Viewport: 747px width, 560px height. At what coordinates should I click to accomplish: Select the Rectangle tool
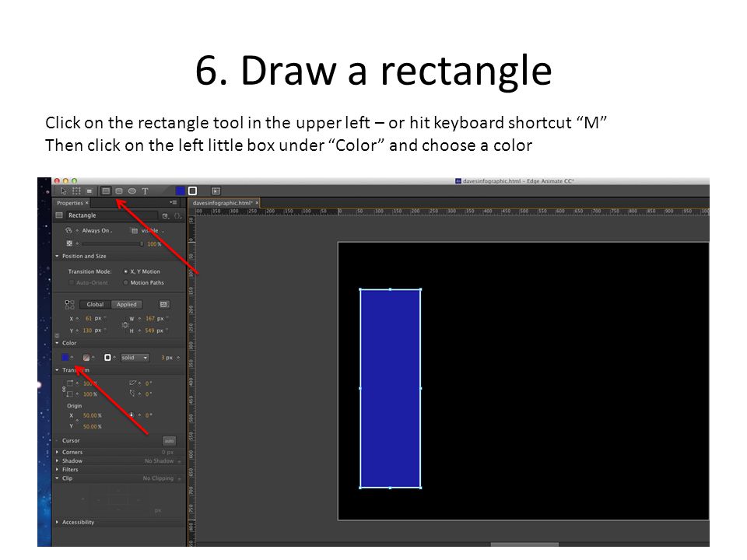click(106, 191)
